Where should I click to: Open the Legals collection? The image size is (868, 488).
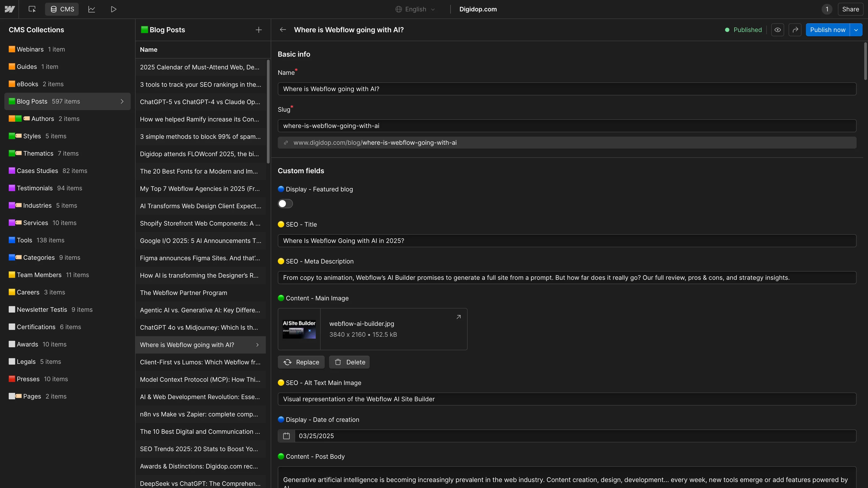click(x=67, y=361)
